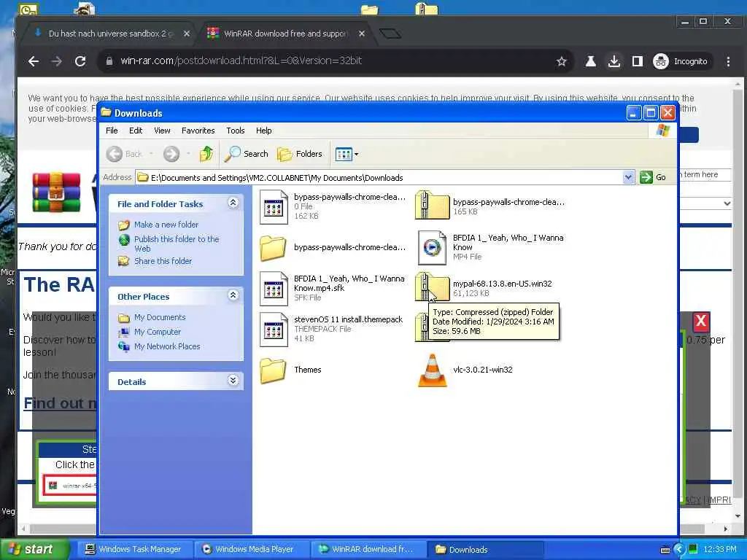Image resolution: width=747 pixels, height=560 pixels.
Task: Select mypal-68.13.8.en-US.win32 zip icon
Action: (432, 287)
